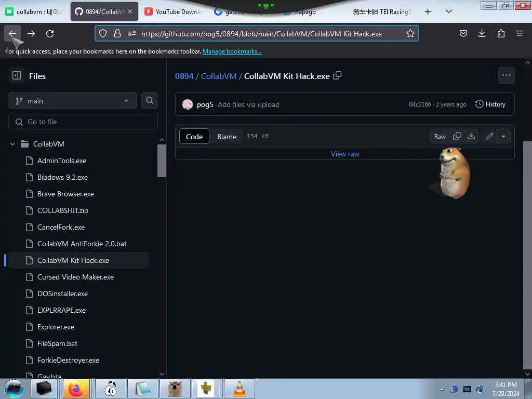Bookmark this page with the star icon
Screen dimensions: 532x399
coord(410,34)
